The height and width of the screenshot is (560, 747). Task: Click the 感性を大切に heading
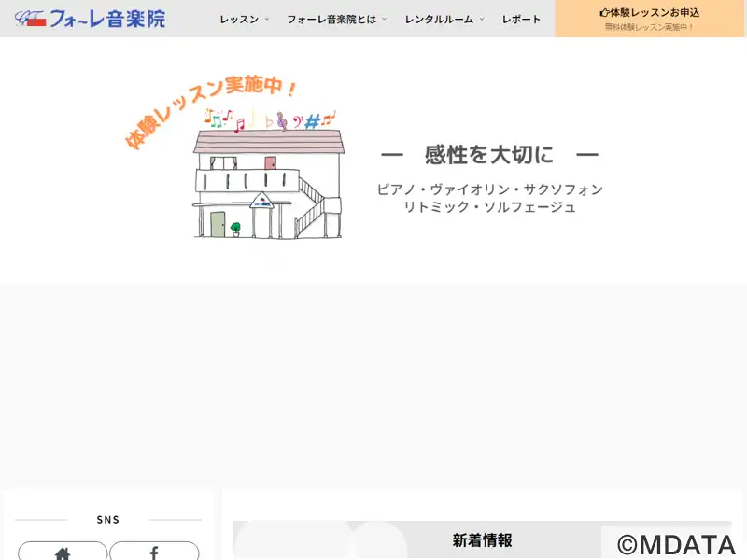tap(489, 155)
